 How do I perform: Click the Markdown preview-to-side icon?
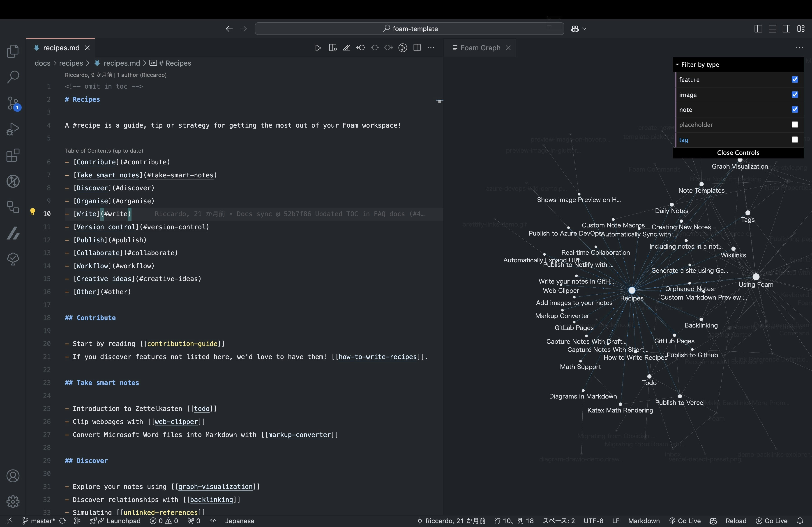click(332, 48)
